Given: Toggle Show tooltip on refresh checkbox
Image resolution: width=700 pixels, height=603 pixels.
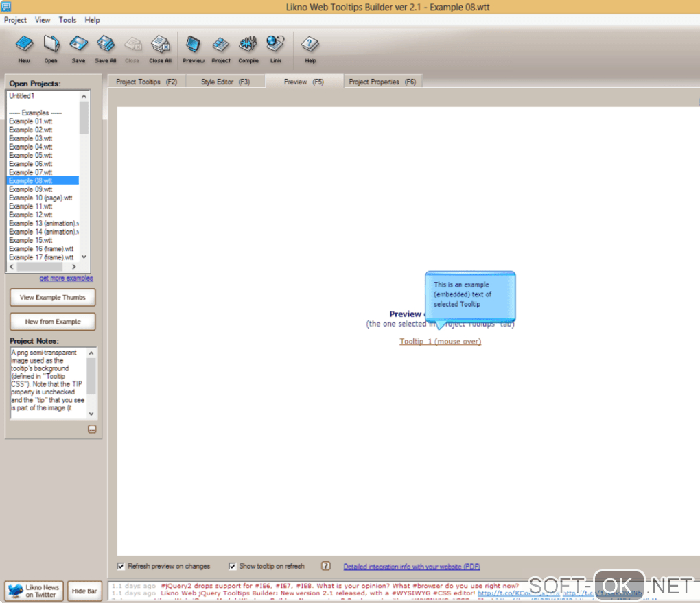Looking at the screenshot, I should pyautogui.click(x=232, y=566).
